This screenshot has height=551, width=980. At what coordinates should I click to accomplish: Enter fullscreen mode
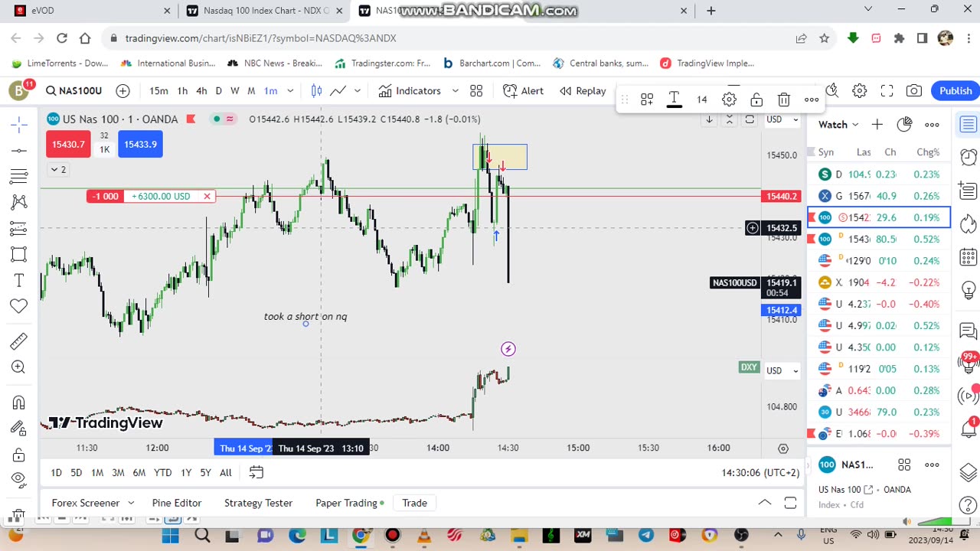tap(887, 91)
